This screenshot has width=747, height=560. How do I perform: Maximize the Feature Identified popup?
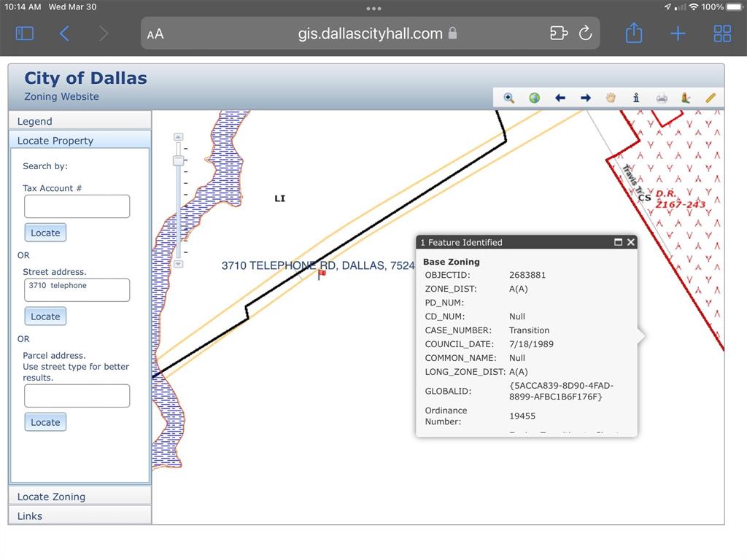click(619, 242)
